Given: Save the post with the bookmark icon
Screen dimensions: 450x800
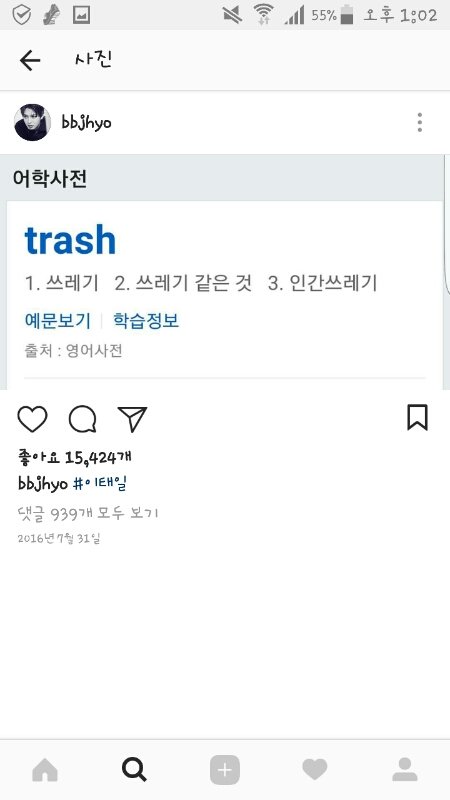Looking at the screenshot, I should [417, 417].
